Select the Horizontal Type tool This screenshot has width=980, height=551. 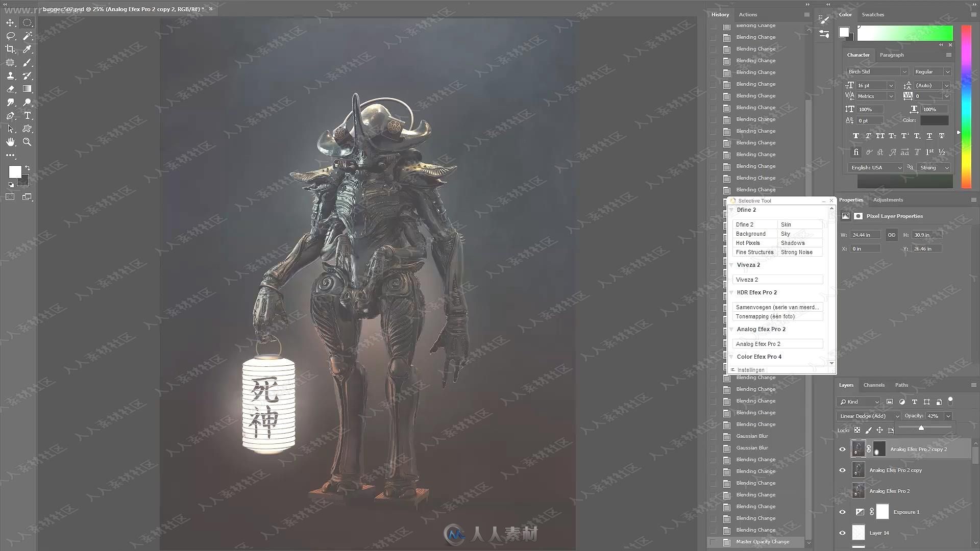point(27,116)
